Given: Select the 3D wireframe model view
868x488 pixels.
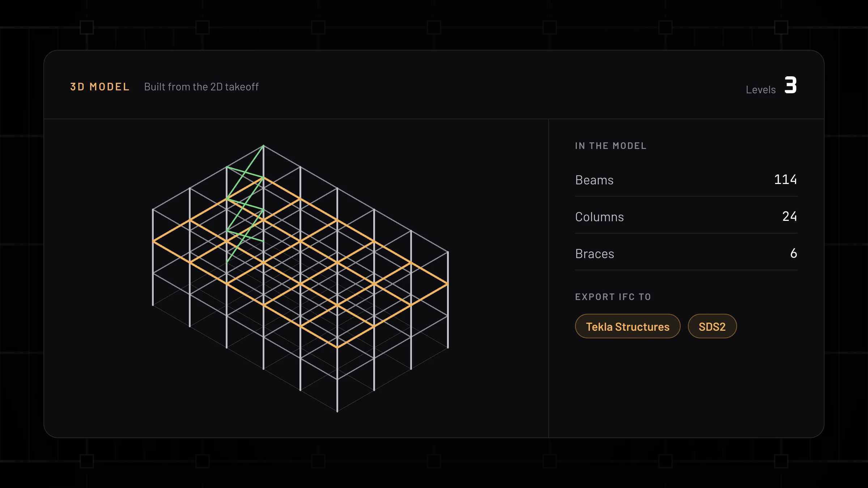Looking at the screenshot, I should pos(300,278).
